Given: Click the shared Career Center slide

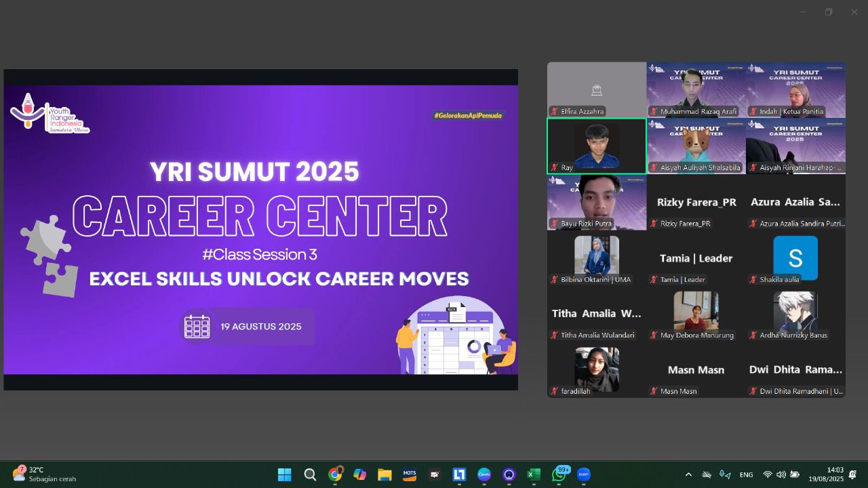Looking at the screenshot, I should pos(261,230).
